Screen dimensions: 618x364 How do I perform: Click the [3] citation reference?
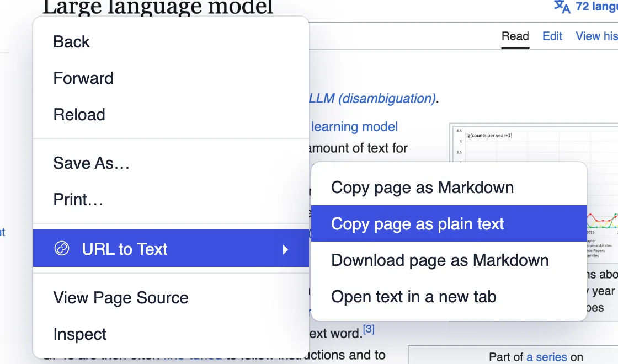click(369, 329)
